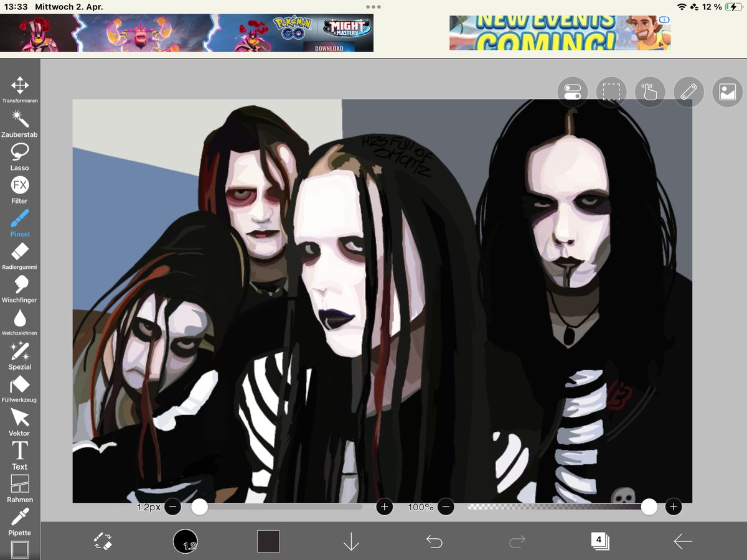Open the layers panel showing 4

(x=600, y=541)
